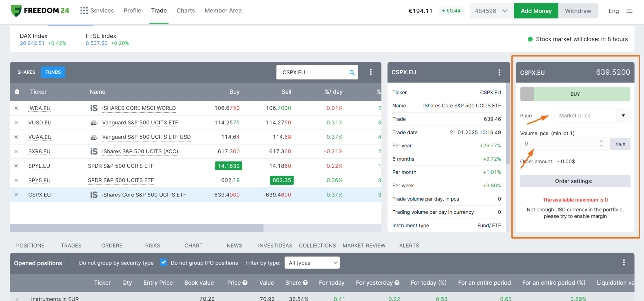Select the FUNDS tab

[53, 72]
